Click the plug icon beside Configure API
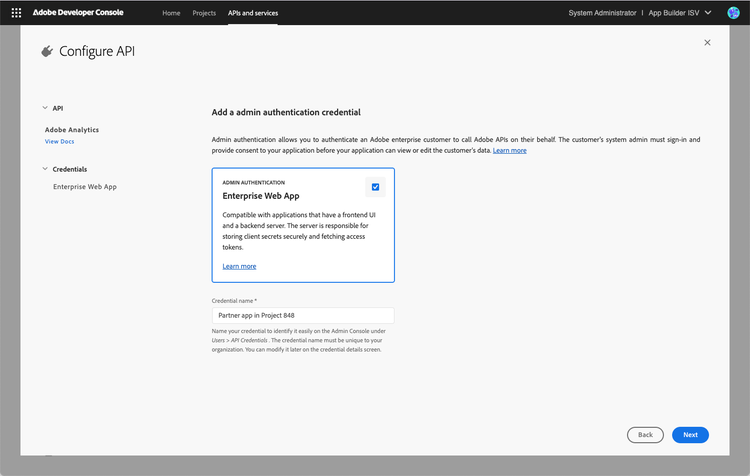 (x=46, y=51)
